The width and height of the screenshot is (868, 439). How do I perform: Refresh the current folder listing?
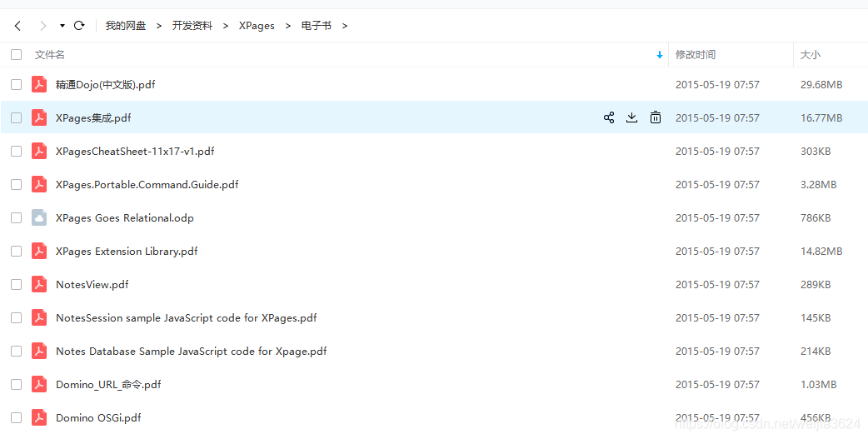pos(79,26)
